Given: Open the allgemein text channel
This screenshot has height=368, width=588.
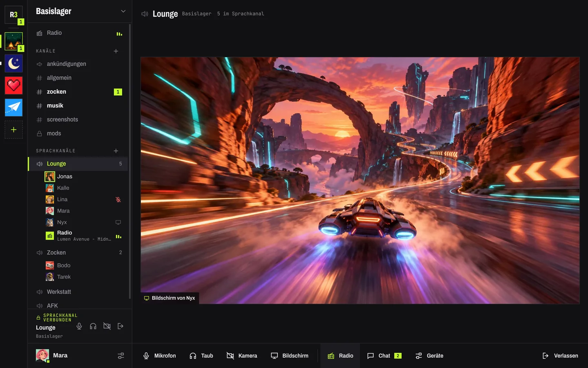Looking at the screenshot, I should click(78, 78).
